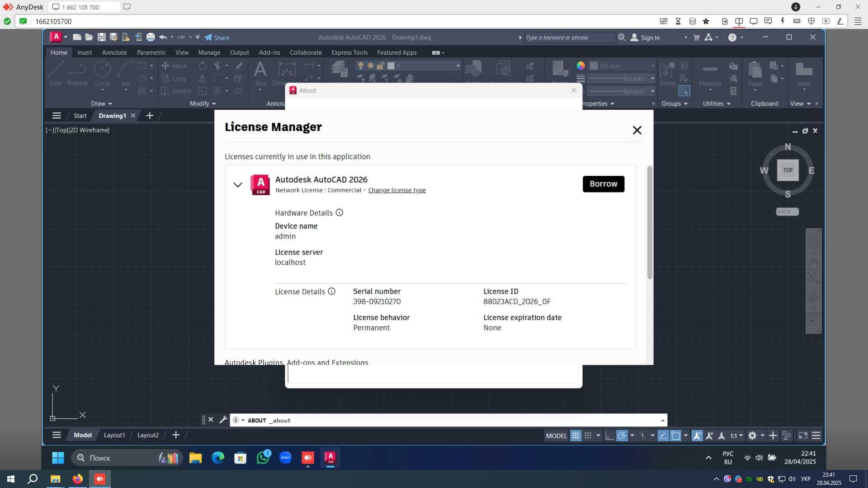Switch to the Express Tools ribbon tab
The height and width of the screenshot is (488, 868).
(349, 52)
